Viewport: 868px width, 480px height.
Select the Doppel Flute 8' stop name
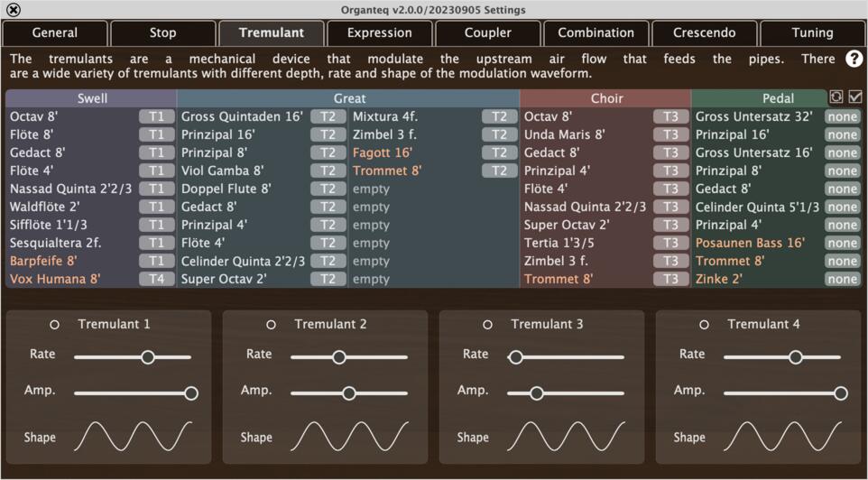pos(226,189)
